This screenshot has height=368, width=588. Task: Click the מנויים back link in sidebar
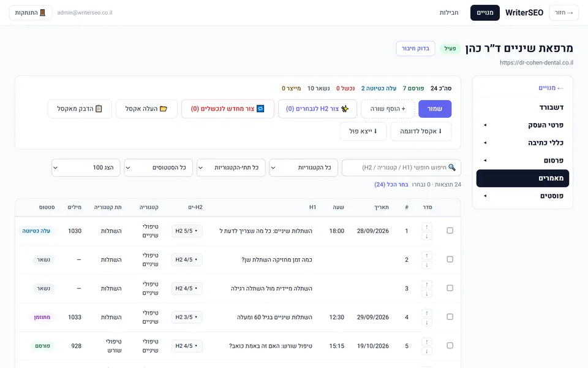[x=551, y=88]
